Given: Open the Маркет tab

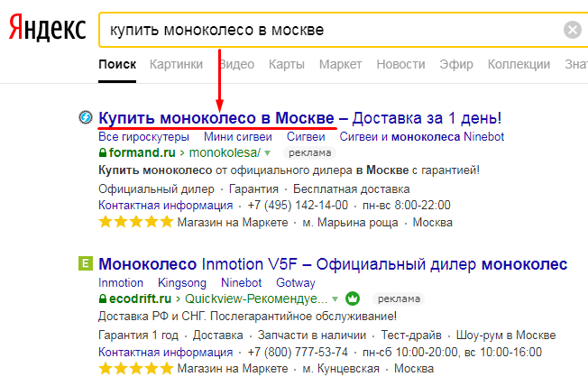Looking at the screenshot, I should click(341, 65).
